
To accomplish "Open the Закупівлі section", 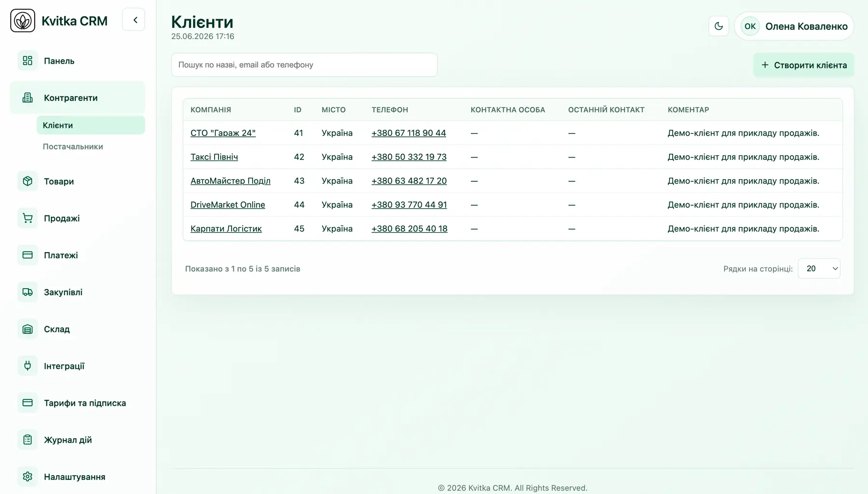I will 77,292.
